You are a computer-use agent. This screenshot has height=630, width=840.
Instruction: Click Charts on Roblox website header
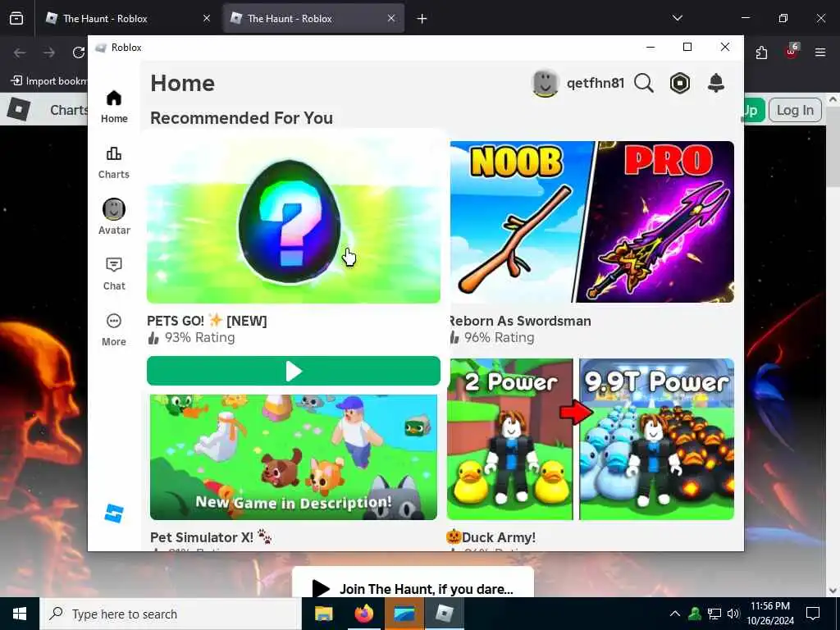[x=69, y=110]
